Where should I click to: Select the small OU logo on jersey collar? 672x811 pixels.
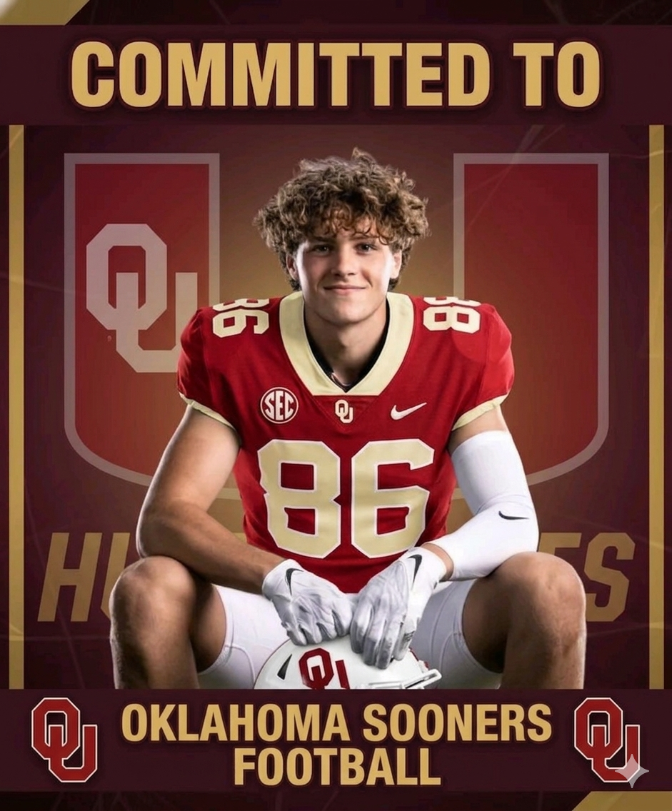[344, 410]
